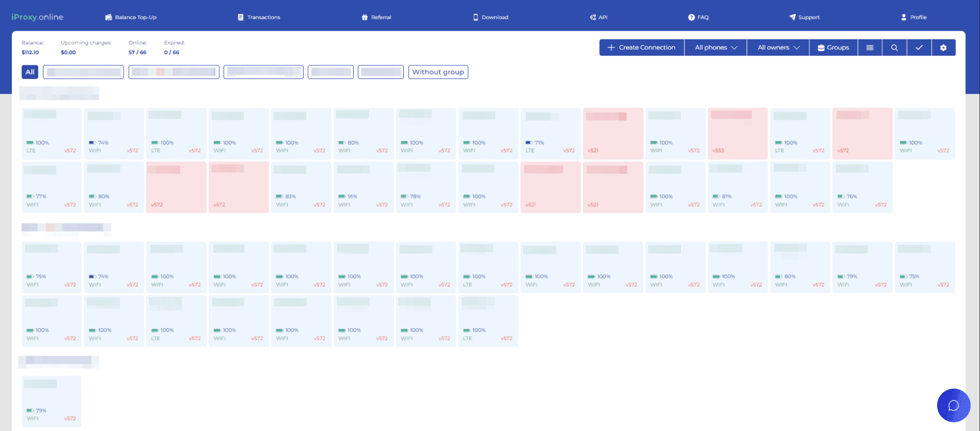
Task: Click the iProxy.online logo
Action: (x=37, y=17)
